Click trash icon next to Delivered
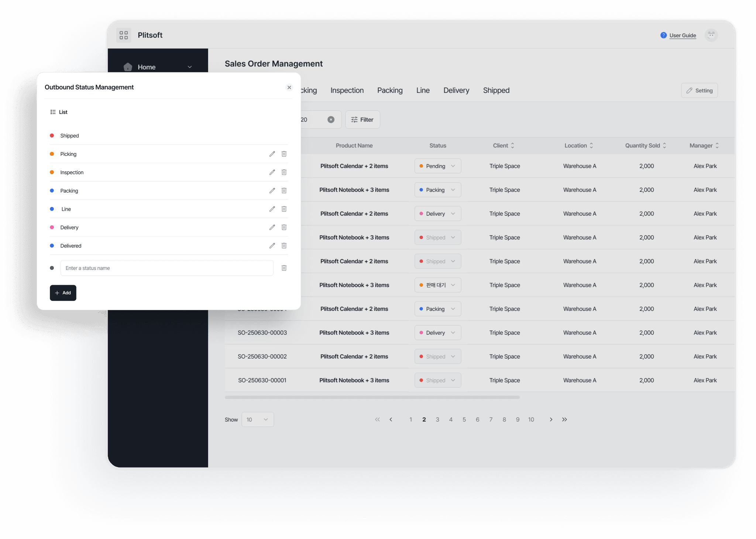756x539 pixels. click(284, 246)
